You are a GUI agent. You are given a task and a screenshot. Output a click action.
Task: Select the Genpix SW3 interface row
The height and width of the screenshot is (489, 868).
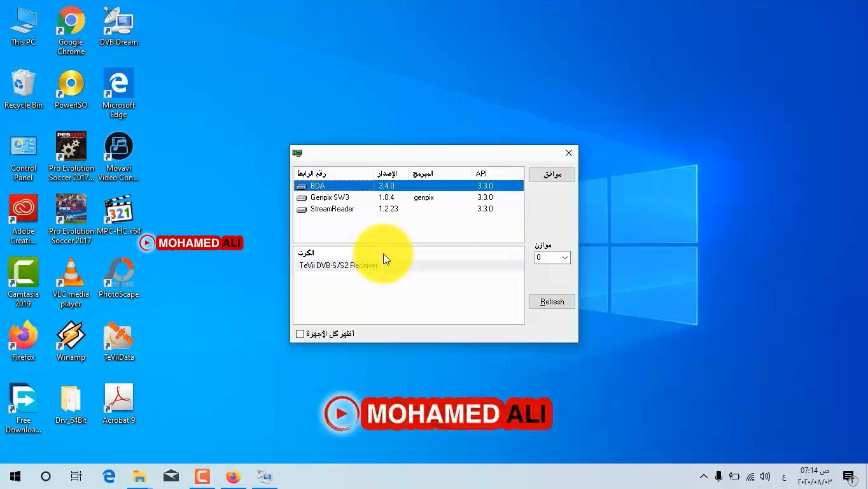point(409,197)
